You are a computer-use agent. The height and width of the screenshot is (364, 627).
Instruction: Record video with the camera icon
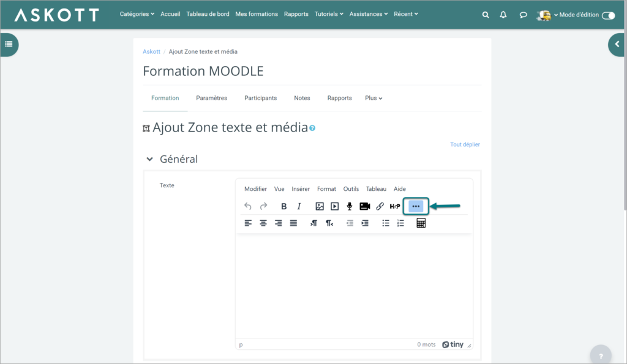365,206
